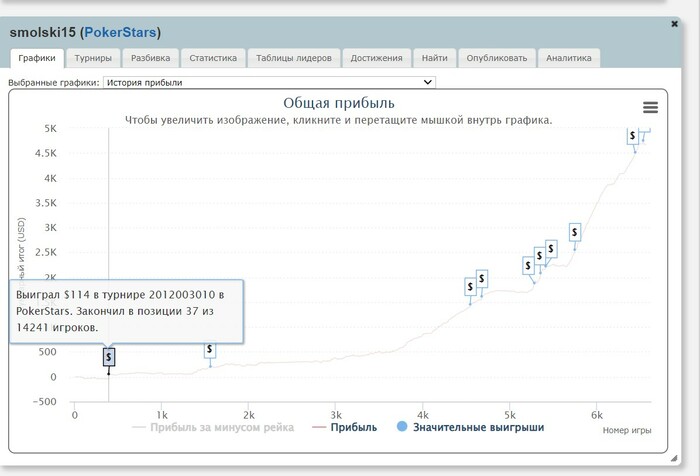700x476 pixels.
Task: Toggle the Значительные выигрыши legend series
Action: pos(471,427)
